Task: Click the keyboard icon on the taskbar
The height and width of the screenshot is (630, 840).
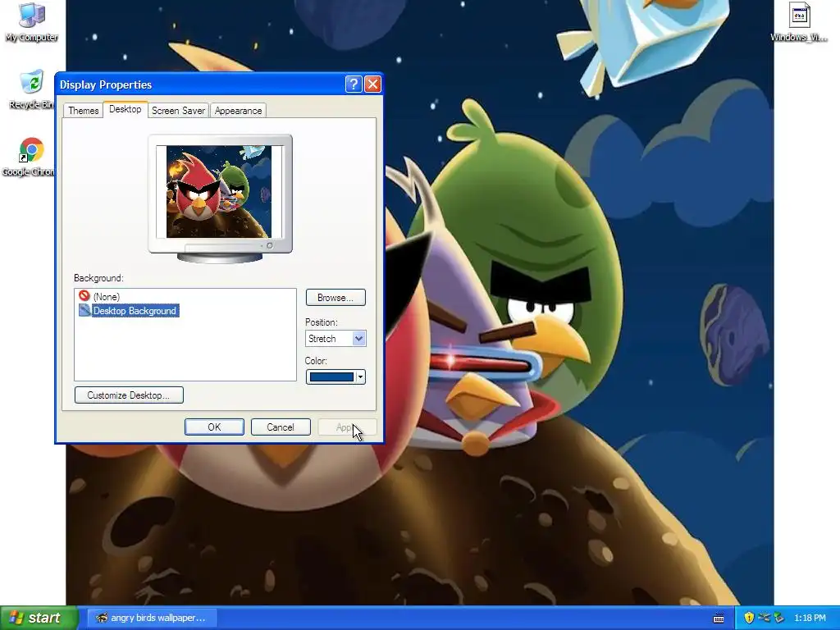Action: [719, 619]
